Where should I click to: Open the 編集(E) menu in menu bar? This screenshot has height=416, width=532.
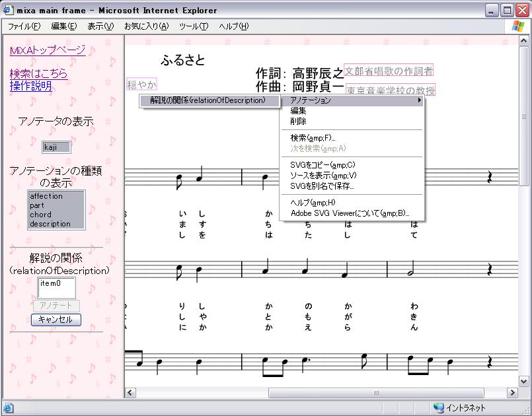[x=64, y=26]
